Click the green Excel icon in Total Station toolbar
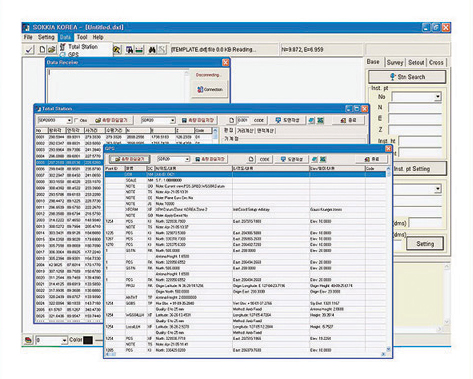The height and width of the screenshot is (379, 473). tap(320, 120)
